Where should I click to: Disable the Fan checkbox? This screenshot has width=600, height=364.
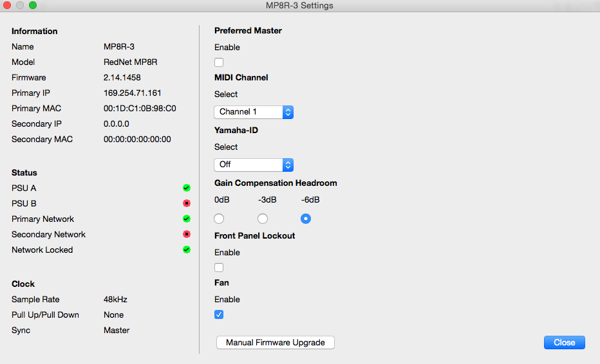(219, 314)
